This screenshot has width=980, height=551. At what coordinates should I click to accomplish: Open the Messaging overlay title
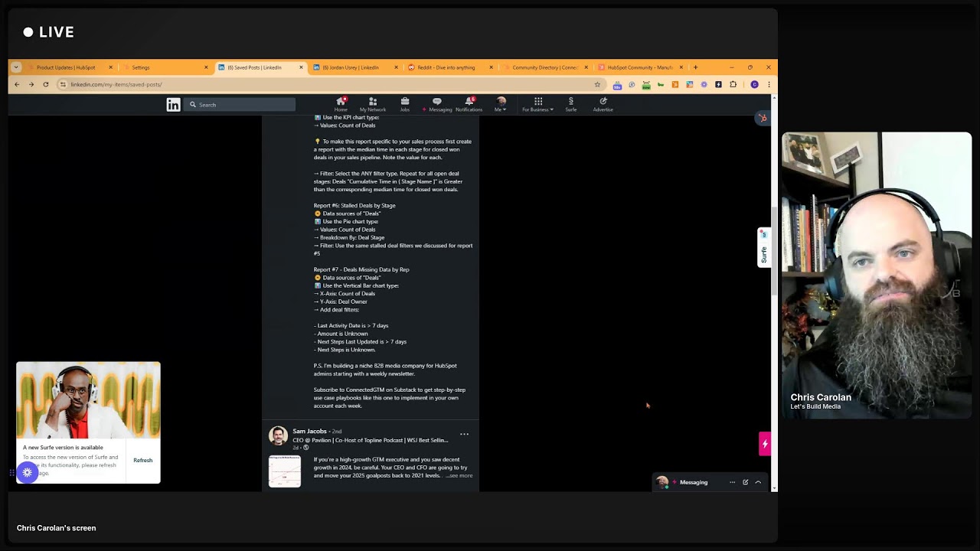pyautogui.click(x=694, y=482)
